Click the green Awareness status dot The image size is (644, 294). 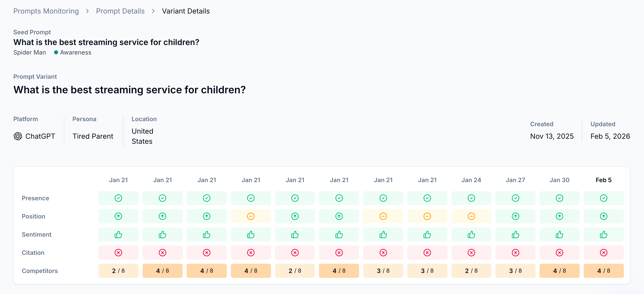56,52
